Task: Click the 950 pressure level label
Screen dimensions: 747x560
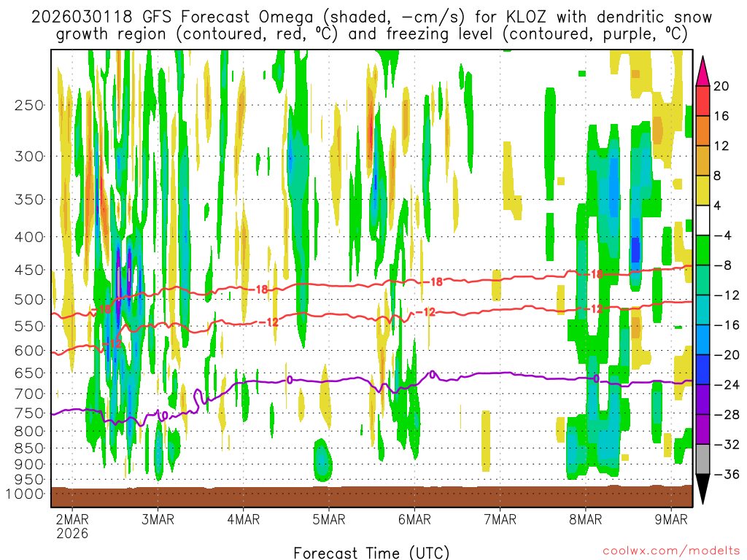Action: [x=29, y=480]
